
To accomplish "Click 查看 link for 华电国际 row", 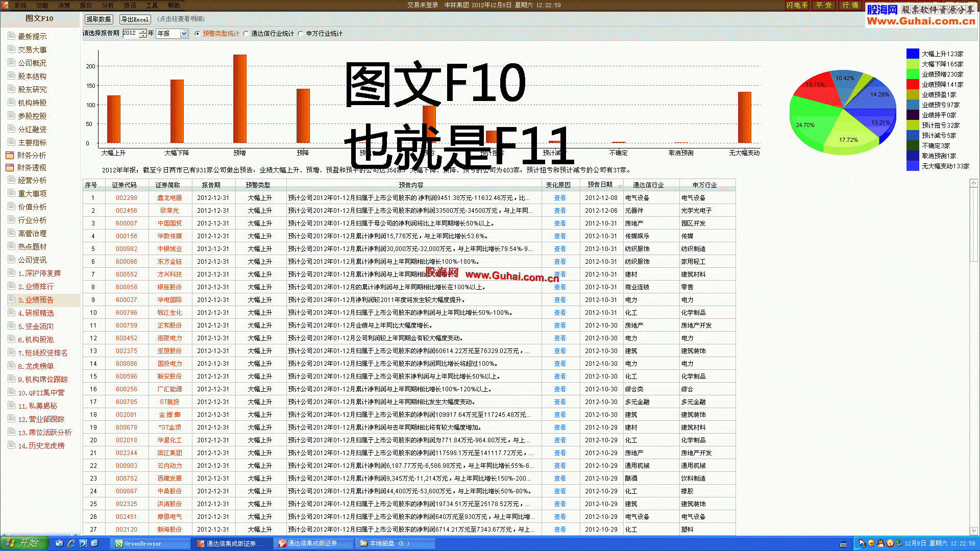I will coord(560,300).
